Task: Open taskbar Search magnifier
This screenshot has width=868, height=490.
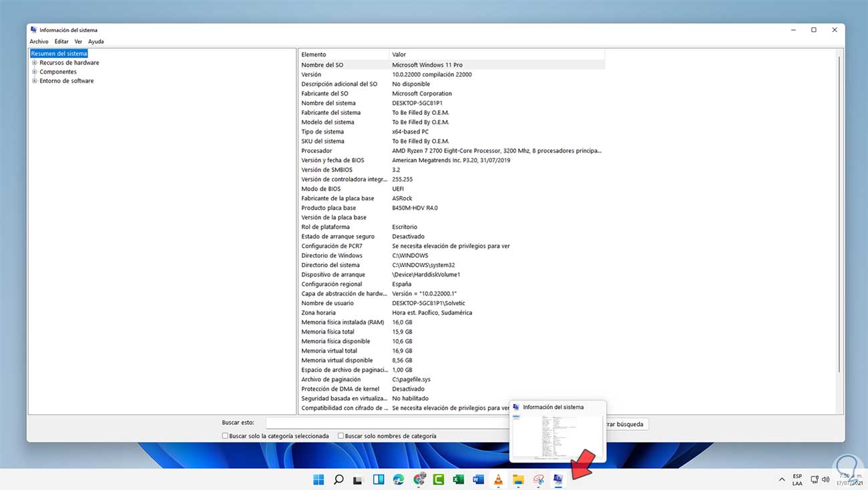Action: (339, 479)
